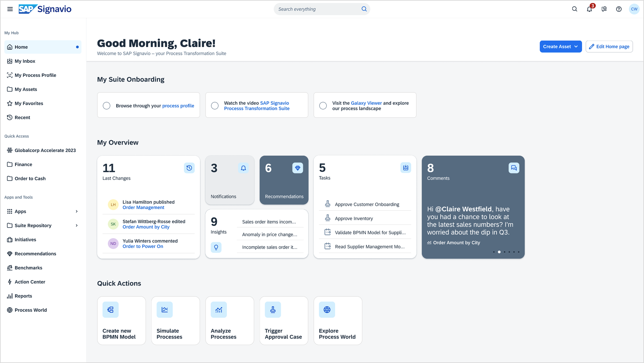
Task: Check the 'Visit the Galaxy Viewer' radio
Action: point(323,106)
